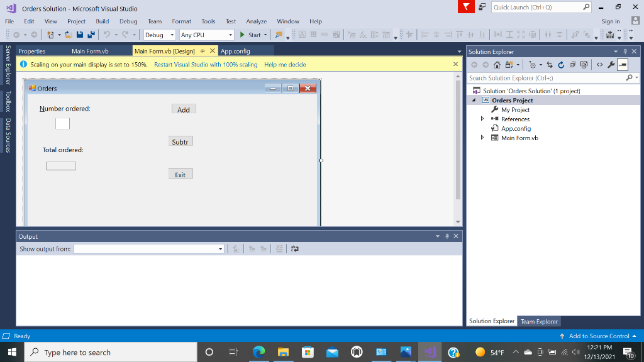
Task: Dismiss the scaling notification bar
Action: click(455, 64)
